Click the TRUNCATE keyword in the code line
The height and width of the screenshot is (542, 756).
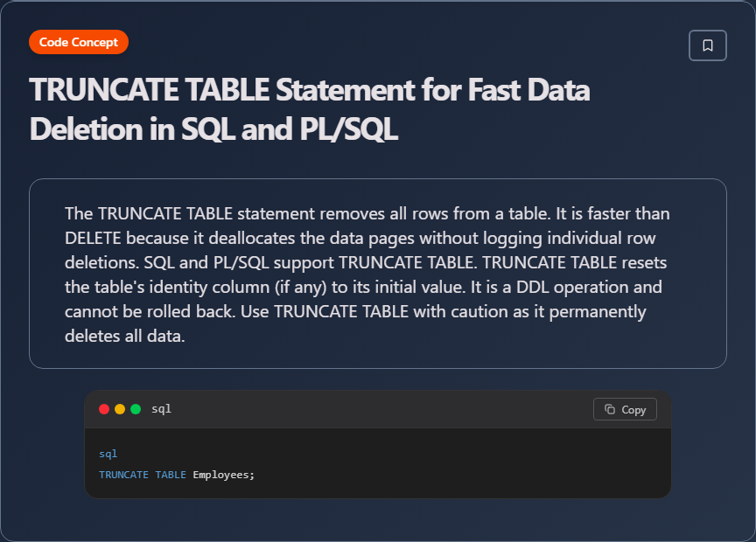(123, 475)
